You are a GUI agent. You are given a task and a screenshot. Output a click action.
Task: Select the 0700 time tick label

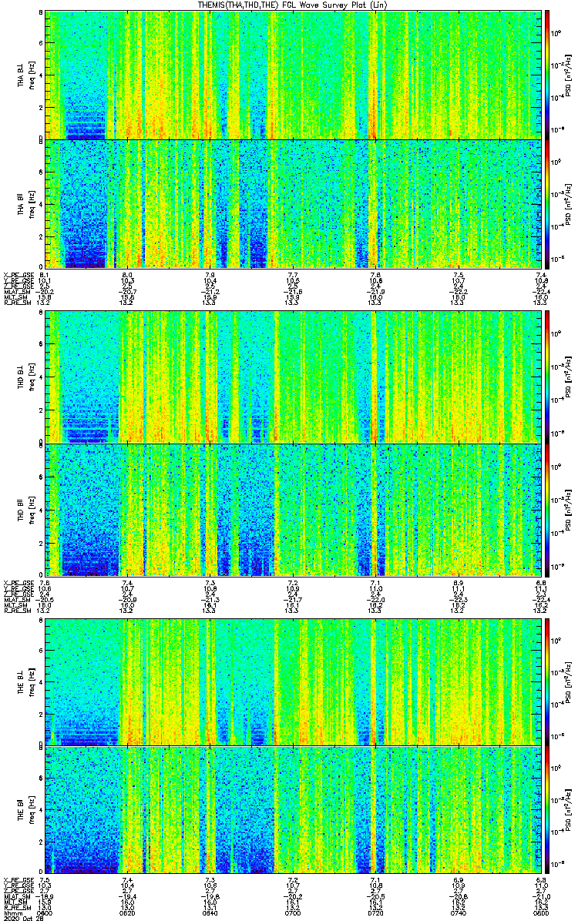pos(293,913)
